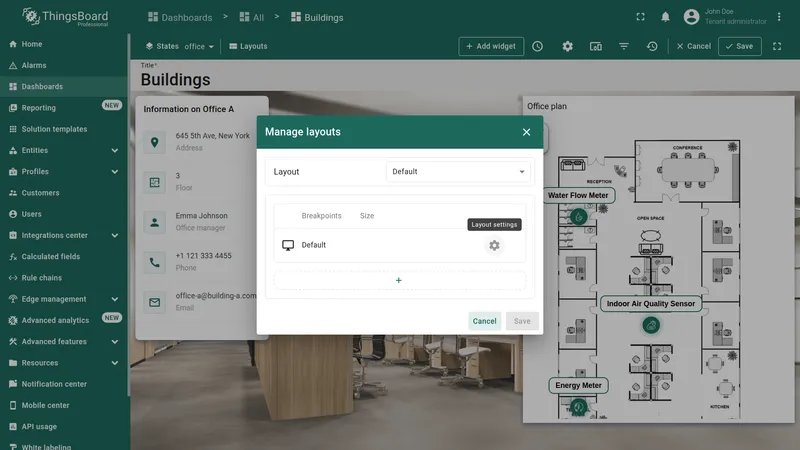The height and width of the screenshot is (450, 800).
Task: Expand Integrations center chevron
Action: coord(115,235)
